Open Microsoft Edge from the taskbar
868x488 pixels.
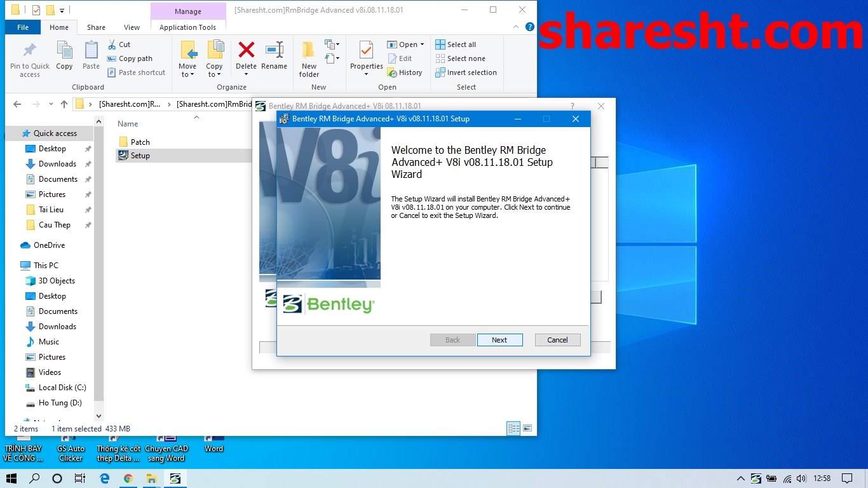pyautogui.click(x=104, y=478)
